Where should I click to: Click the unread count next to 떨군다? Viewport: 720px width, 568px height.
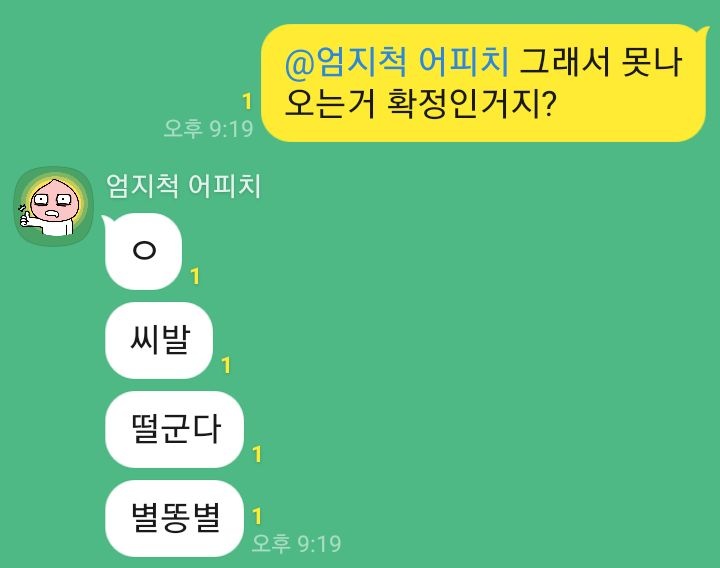point(257,454)
